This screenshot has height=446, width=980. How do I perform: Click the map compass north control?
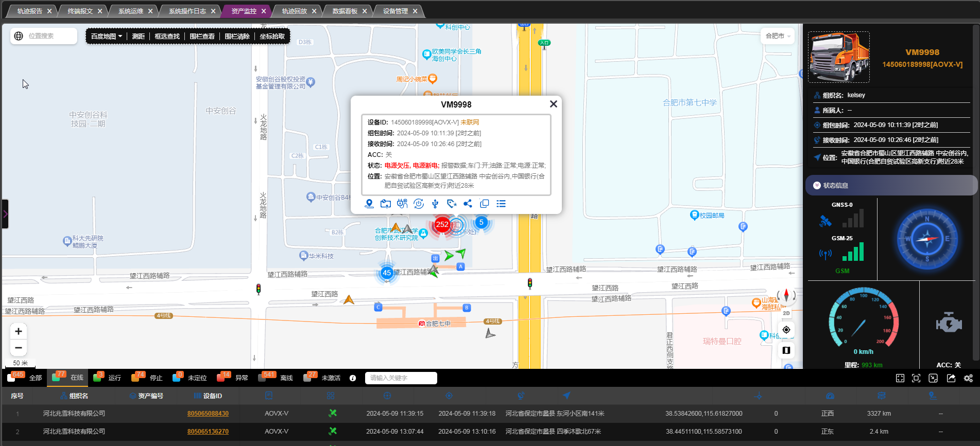pos(786,296)
